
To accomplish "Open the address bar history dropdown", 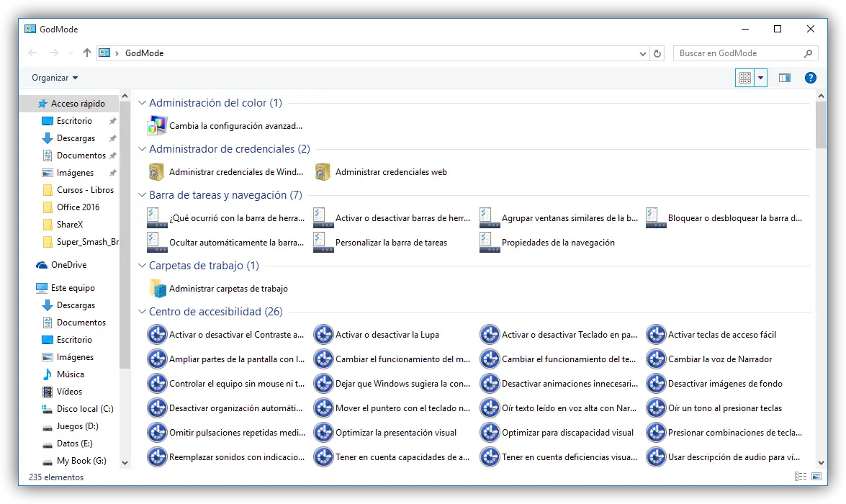I will 642,53.
